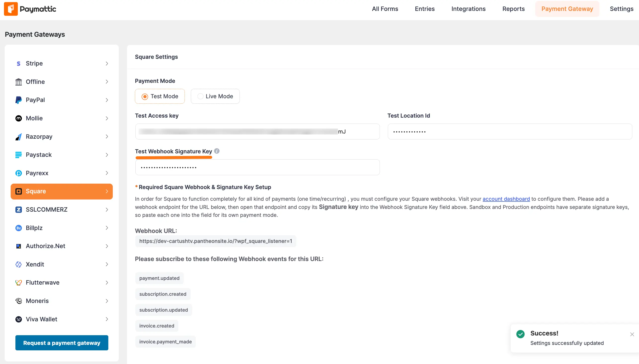This screenshot has height=364, width=639.
Task: Expand Flutterwave with its chevron arrow
Action: coord(107,283)
